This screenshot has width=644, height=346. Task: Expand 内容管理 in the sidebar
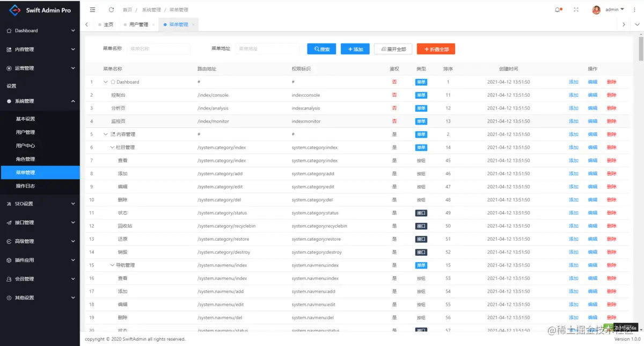click(40, 49)
